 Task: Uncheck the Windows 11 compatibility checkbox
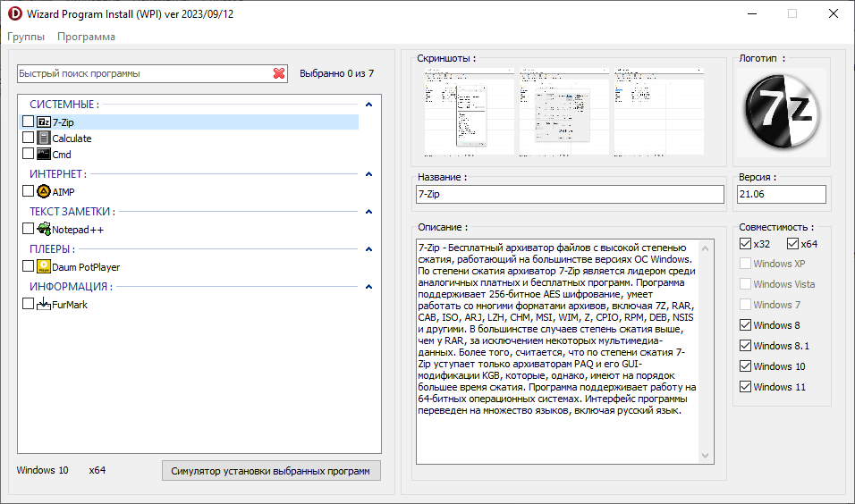pos(745,387)
